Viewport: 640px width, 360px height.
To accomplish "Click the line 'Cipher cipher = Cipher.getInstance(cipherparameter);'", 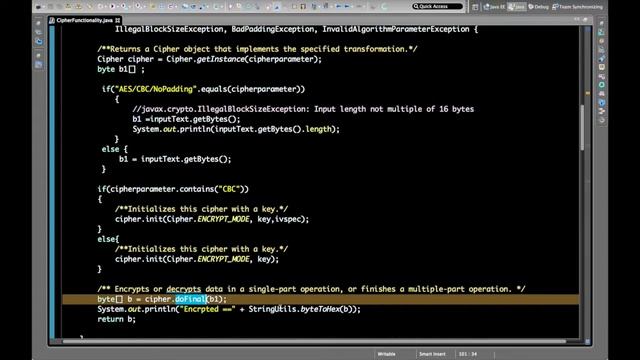I will (x=209, y=59).
